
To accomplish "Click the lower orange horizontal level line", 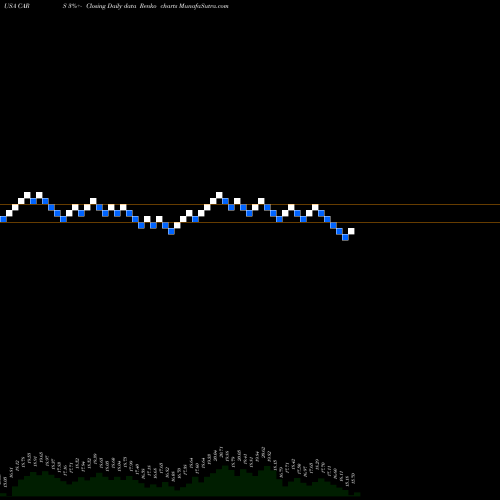I will [x=250, y=222].
